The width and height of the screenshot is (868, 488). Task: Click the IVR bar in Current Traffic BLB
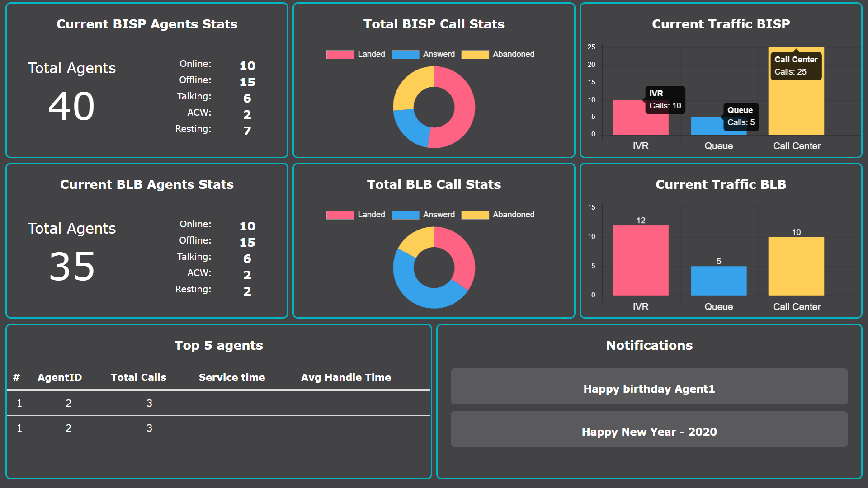641,260
